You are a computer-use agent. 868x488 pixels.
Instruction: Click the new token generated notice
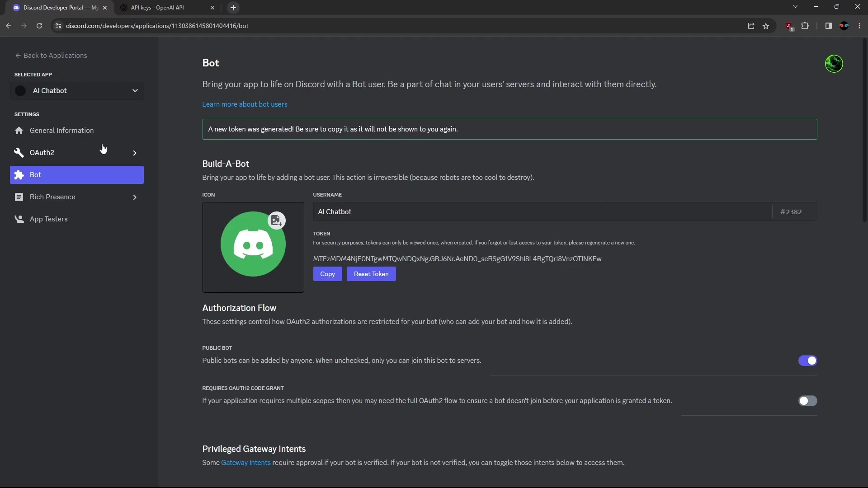pos(509,129)
